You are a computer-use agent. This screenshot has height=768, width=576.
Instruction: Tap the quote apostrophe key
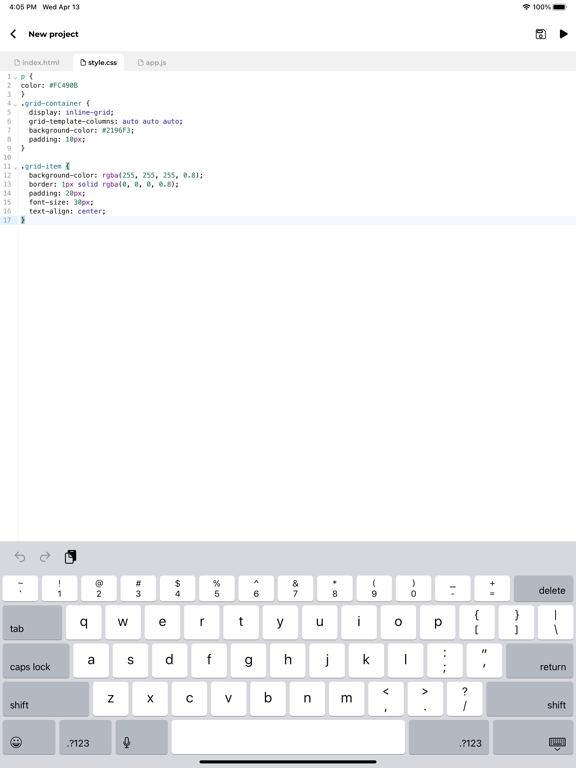[x=484, y=661]
